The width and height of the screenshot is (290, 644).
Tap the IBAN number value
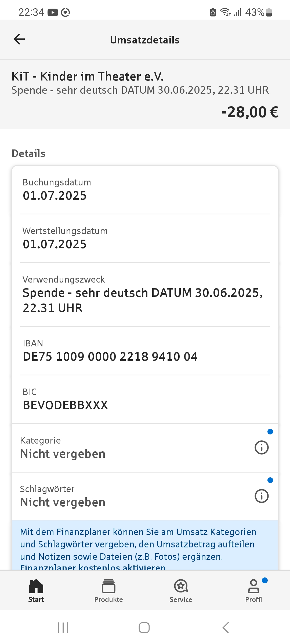click(x=110, y=357)
